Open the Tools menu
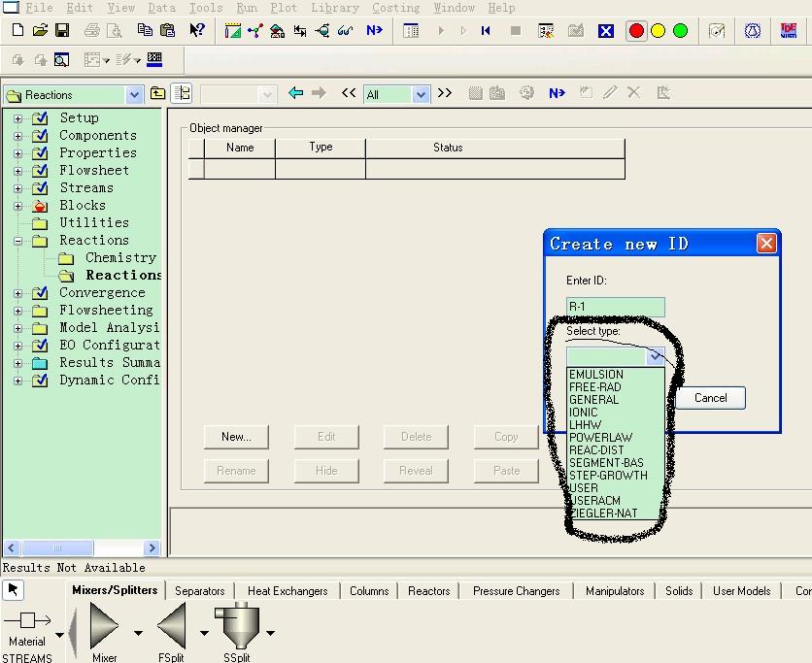The image size is (812, 663). [205, 8]
